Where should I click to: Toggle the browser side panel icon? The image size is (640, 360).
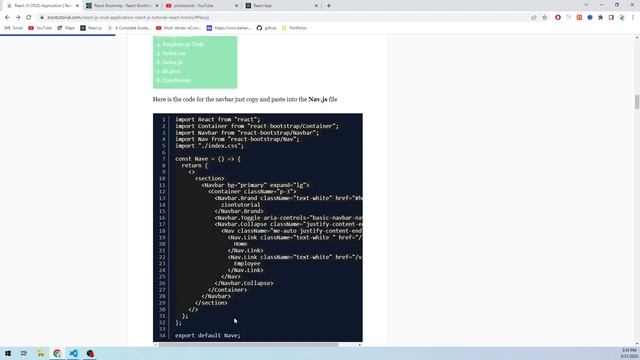[611, 18]
